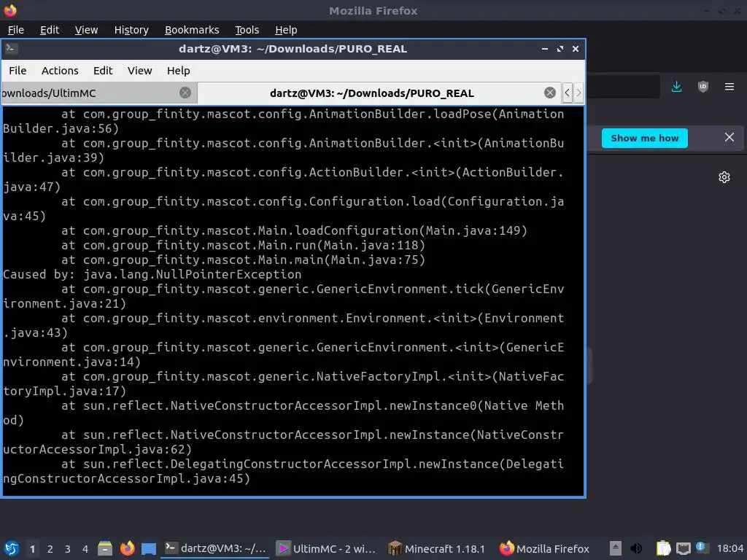747x560 pixels.
Task: Open the network monitor tray icon
Action: [683, 548]
